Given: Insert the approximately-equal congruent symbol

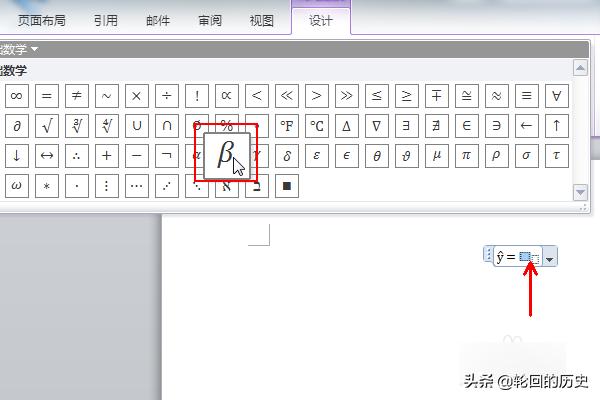Looking at the screenshot, I should [x=467, y=96].
